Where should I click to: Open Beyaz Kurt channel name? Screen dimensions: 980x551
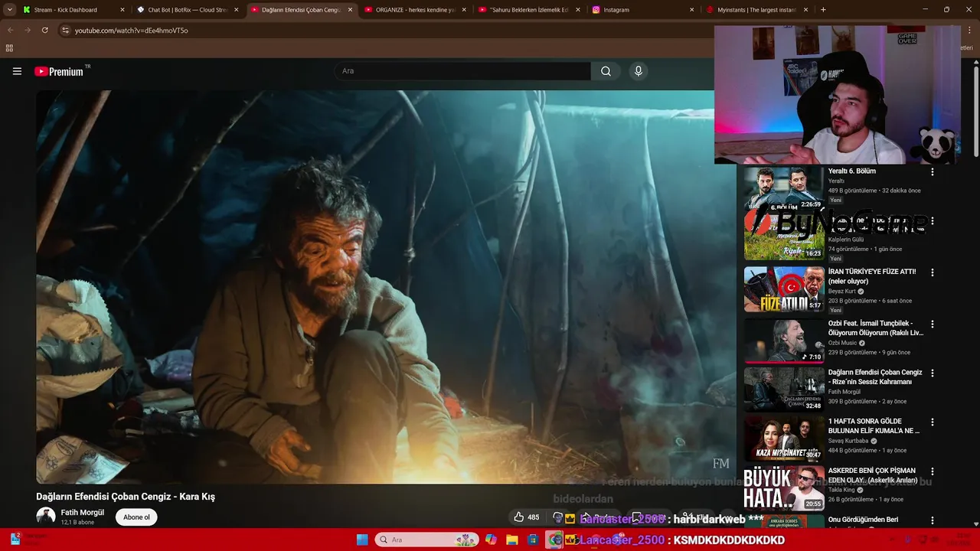(841, 292)
